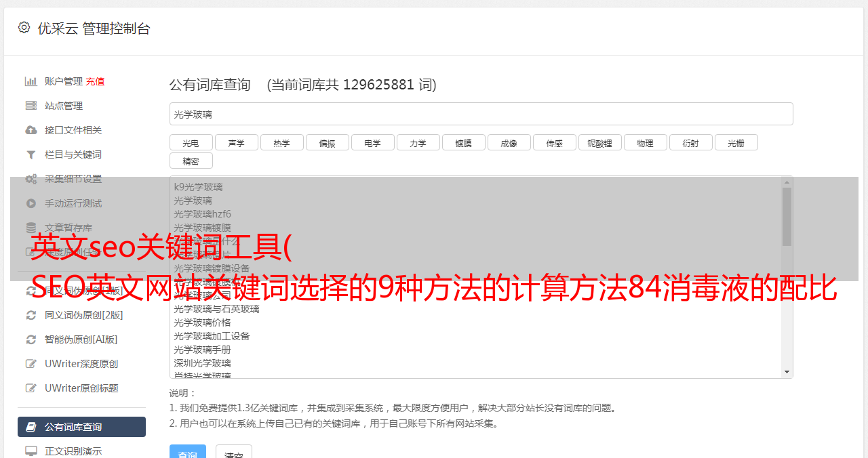868x458 pixels.
Task: Click the 铌酸锂 tag button
Action: pos(599,143)
